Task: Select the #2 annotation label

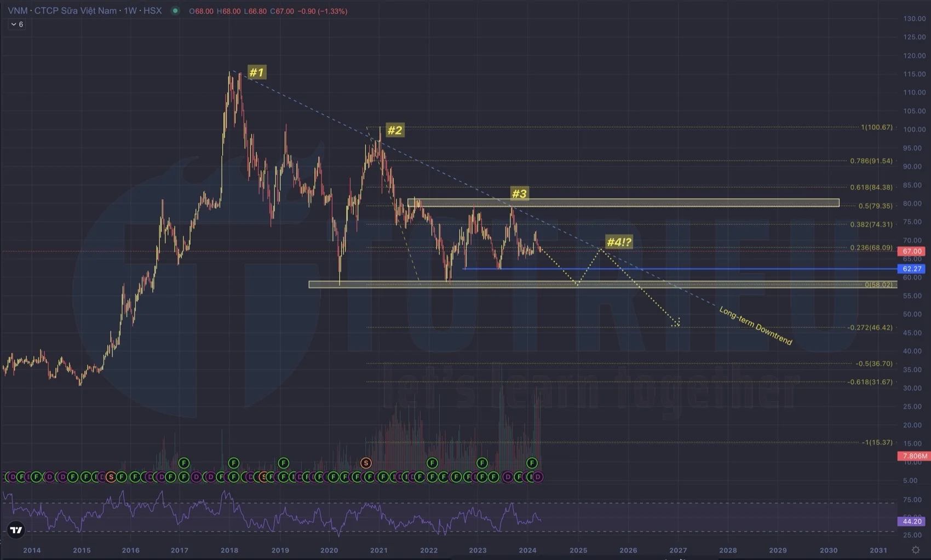Action: pyautogui.click(x=394, y=130)
